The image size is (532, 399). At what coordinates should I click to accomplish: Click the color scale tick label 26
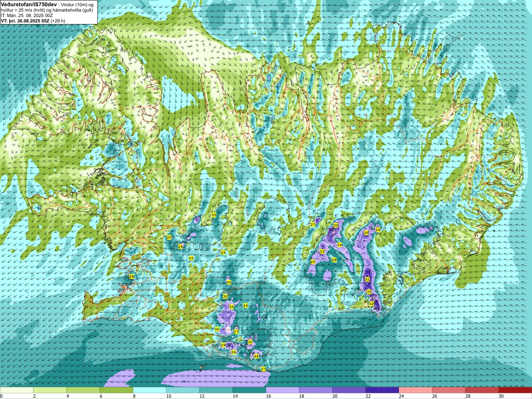click(x=434, y=397)
